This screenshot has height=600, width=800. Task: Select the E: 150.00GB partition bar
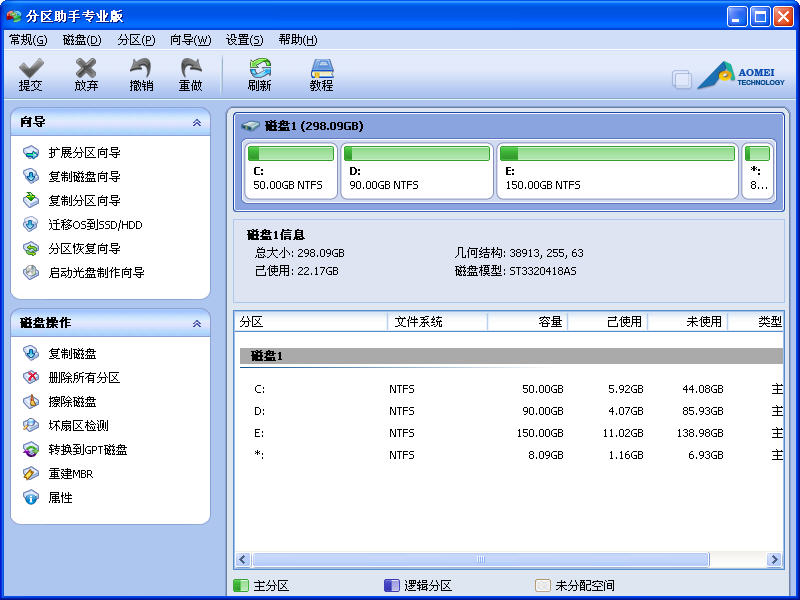(x=617, y=171)
